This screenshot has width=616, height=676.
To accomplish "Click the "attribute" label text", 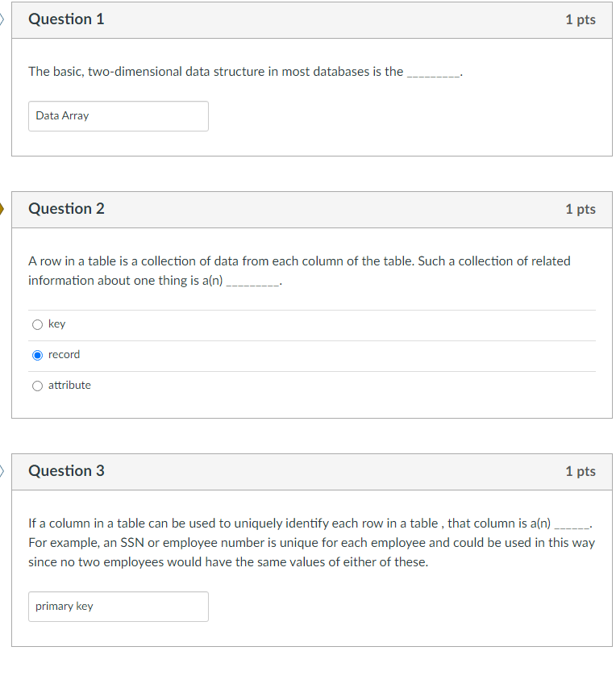I will pos(69,385).
